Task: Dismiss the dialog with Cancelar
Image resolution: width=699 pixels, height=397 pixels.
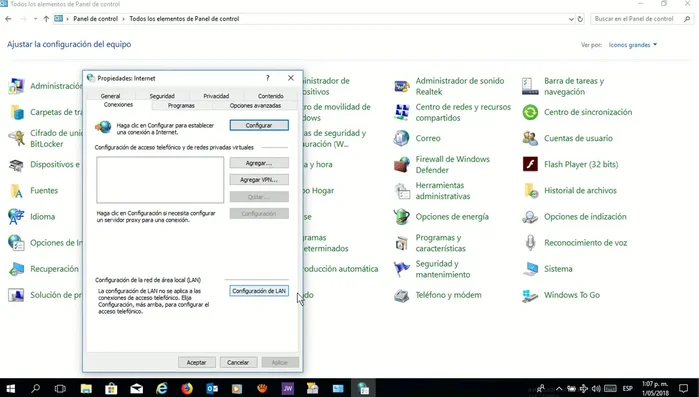Action: (238, 362)
